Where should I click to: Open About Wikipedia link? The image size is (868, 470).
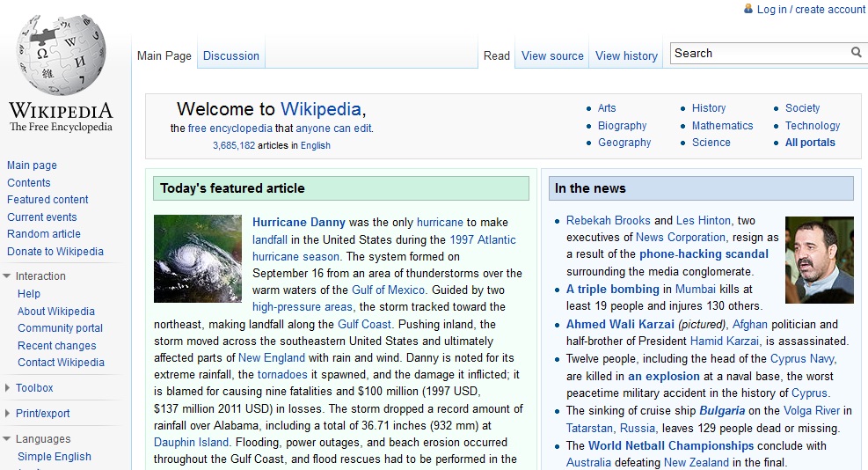(x=56, y=312)
